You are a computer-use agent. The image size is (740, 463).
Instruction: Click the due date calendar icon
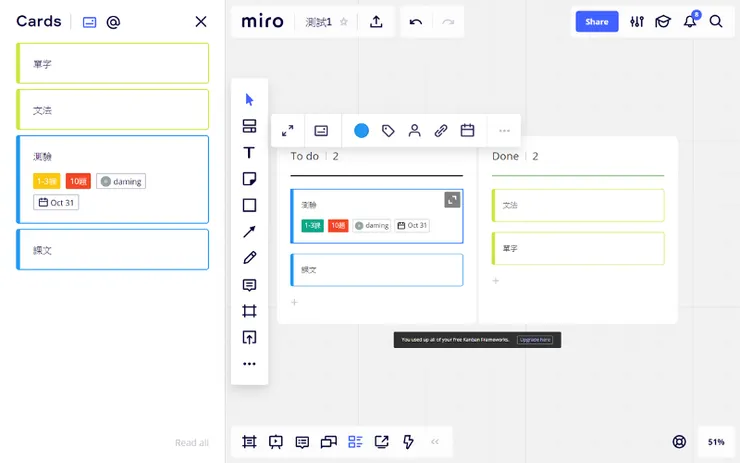467,130
